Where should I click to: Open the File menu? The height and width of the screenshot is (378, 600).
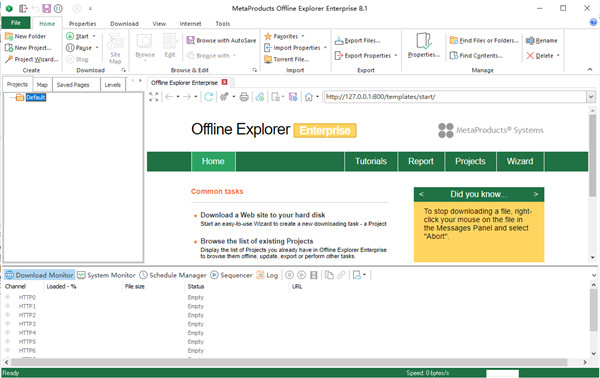tap(16, 23)
